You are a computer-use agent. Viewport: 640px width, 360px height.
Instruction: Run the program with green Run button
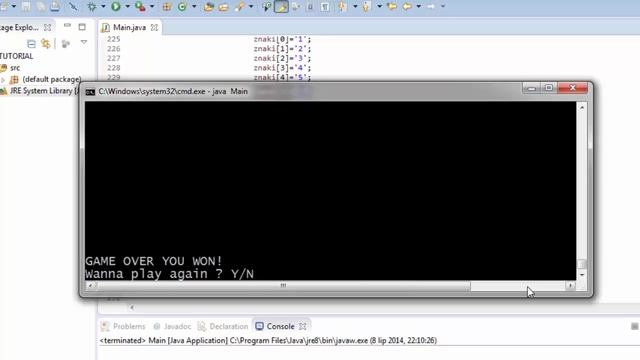(x=116, y=6)
